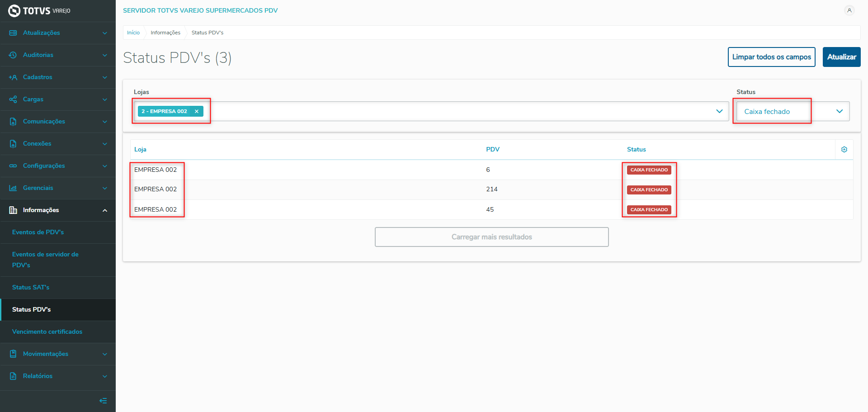Screen dimensions: 868x412
Task: Click the Movimentações clipboard icon
Action: coord(13,354)
